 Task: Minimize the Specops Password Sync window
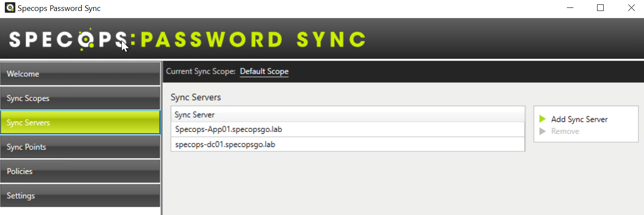coord(570,8)
